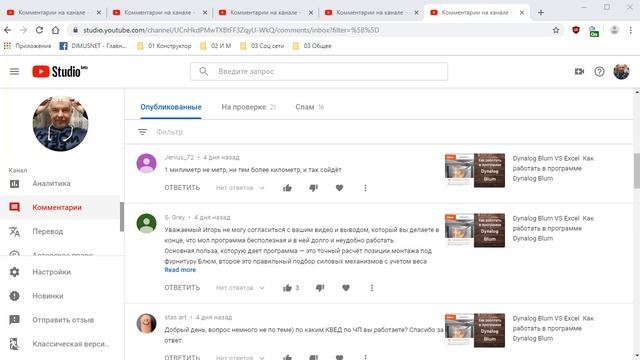
Task: Open Chrome profile icon in toolbar
Action: pos(614,30)
